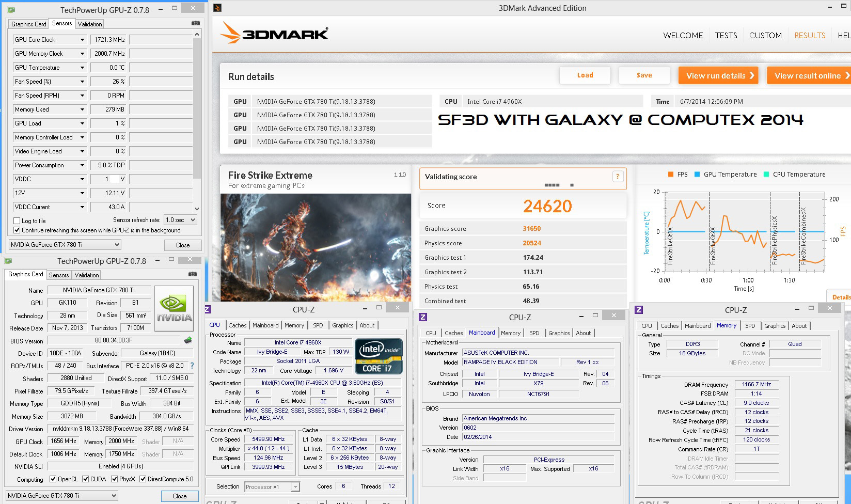Screen dimensions: 851x504
Task: Click the GPU Temperature blue legend swatch
Action: [x=697, y=175]
